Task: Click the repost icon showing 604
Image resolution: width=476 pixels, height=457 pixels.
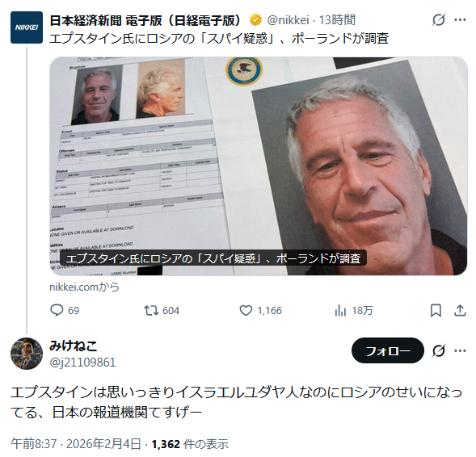Action: pos(151,310)
